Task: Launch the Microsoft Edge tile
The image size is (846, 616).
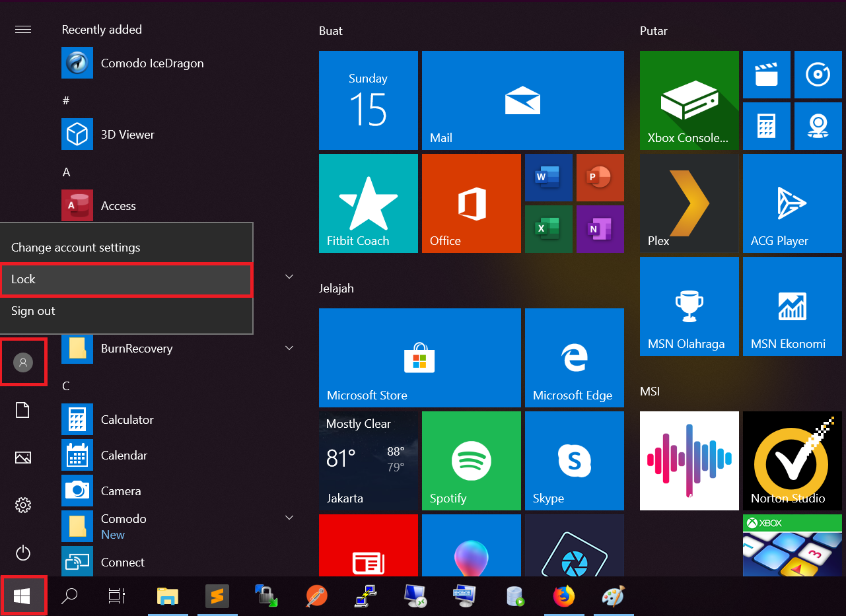Action: pyautogui.click(x=575, y=358)
